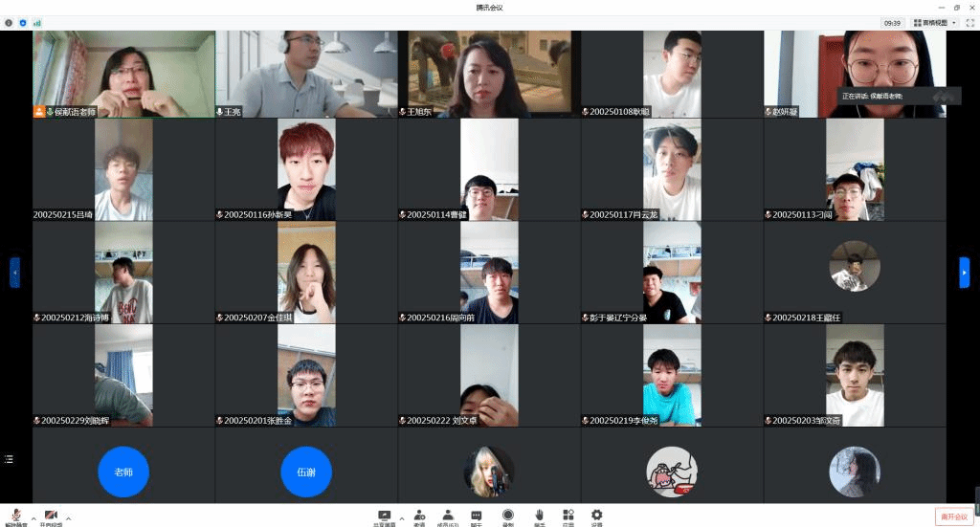Screen dimensions: 980x527
Task: Open the grid view layout dropdown
Action: coord(935,22)
